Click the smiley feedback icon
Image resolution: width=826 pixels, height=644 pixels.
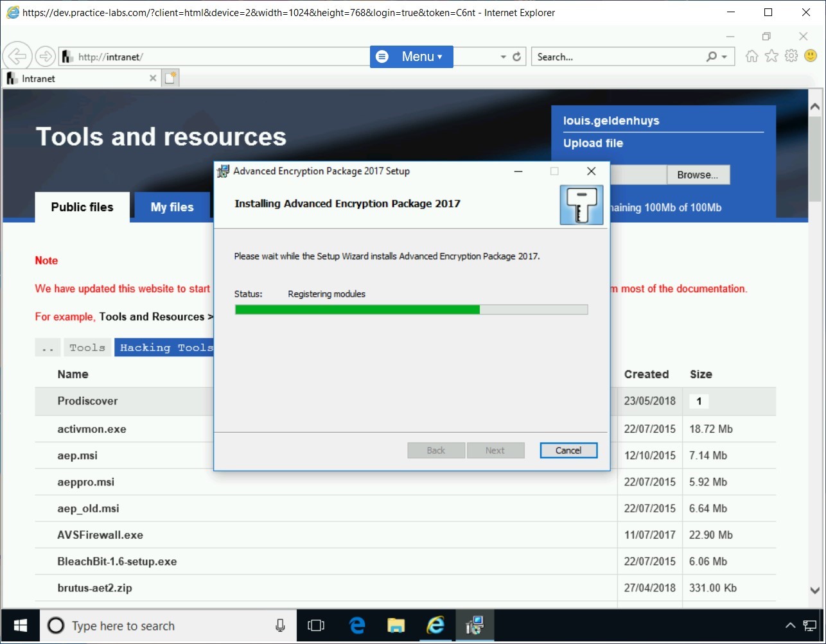point(811,57)
